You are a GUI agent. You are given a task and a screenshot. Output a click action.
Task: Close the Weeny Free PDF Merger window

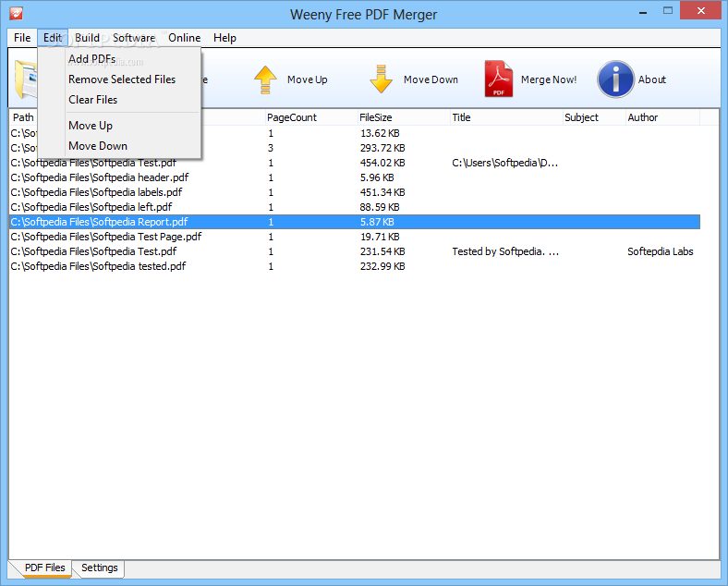coord(701,11)
